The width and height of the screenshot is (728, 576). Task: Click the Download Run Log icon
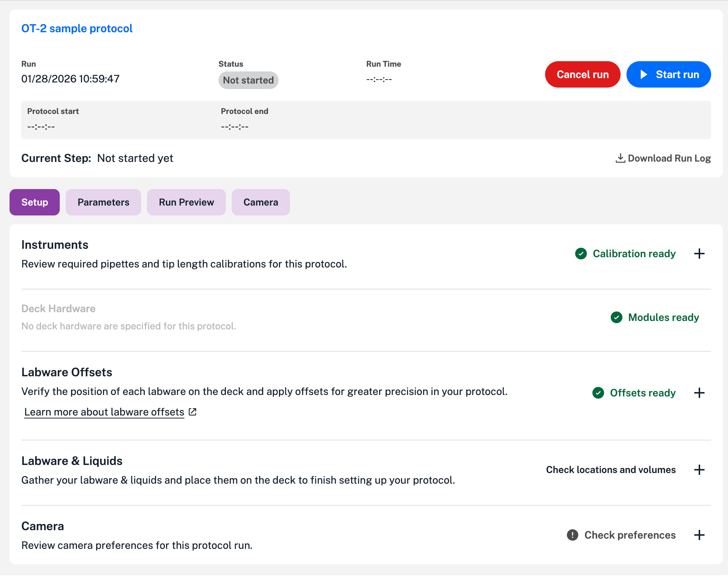coord(620,158)
